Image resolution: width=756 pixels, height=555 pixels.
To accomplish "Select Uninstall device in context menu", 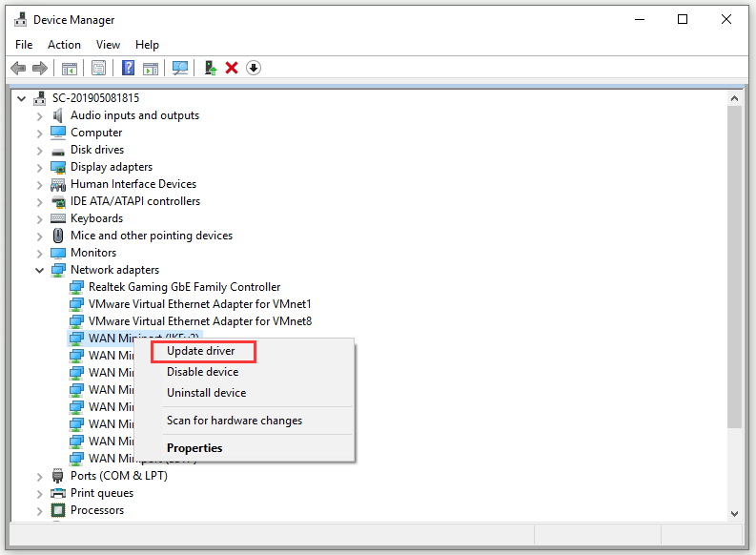I will tap(206, 393).
